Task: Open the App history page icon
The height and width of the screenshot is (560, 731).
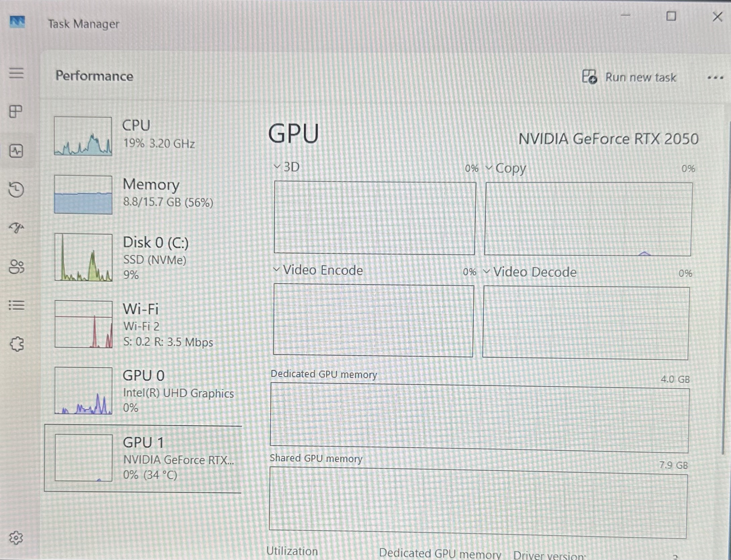Action: pos(16,189)
